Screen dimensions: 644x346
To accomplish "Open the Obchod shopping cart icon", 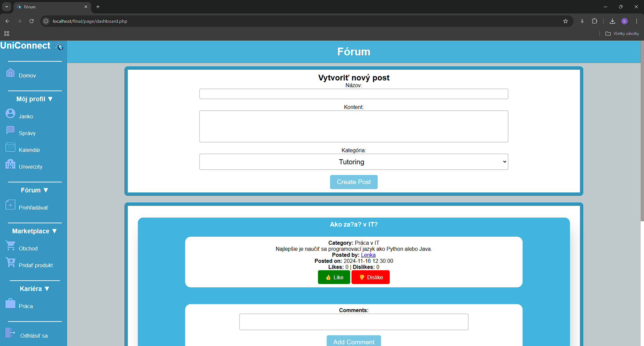I will pyautogui.click(x=10, y=245).
